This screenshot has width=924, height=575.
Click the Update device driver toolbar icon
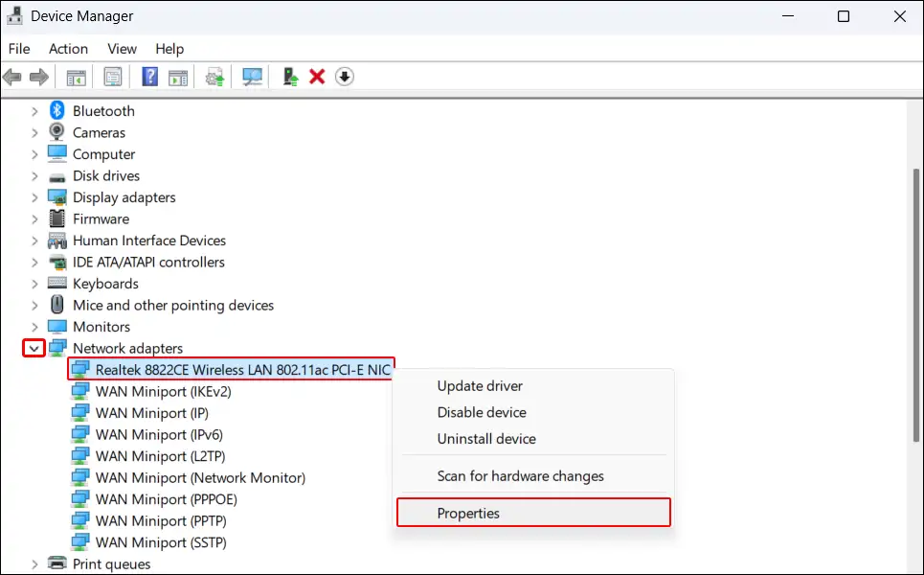214,77
